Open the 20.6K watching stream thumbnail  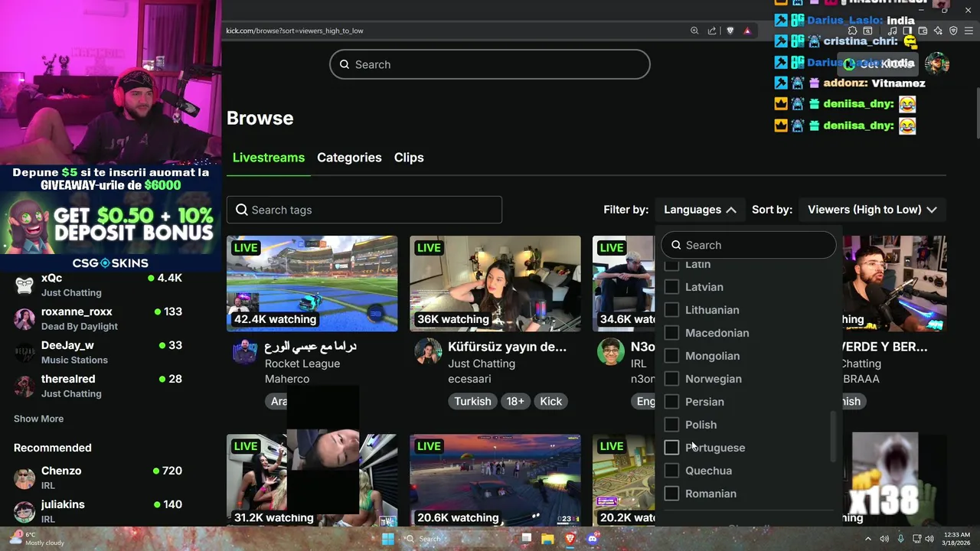pos(495,481)
